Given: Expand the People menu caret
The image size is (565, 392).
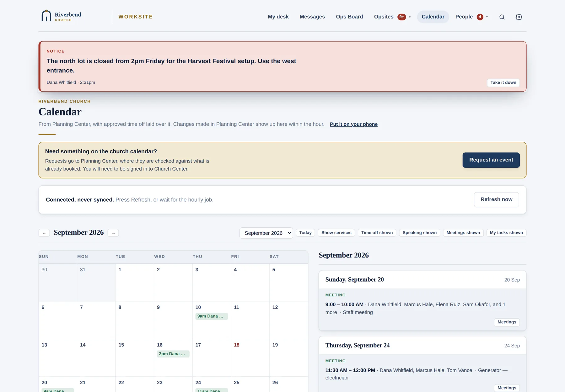Looking at the screenshot, I should point(487,17).
